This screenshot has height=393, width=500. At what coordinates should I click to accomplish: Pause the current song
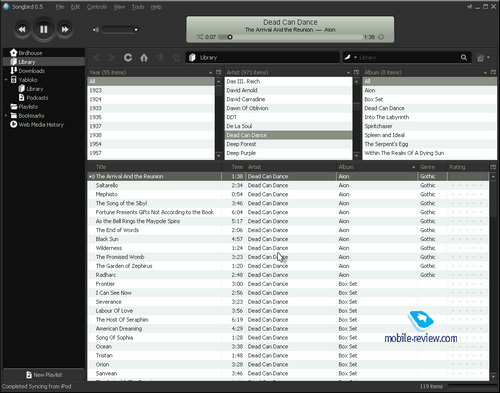[43, 29]
